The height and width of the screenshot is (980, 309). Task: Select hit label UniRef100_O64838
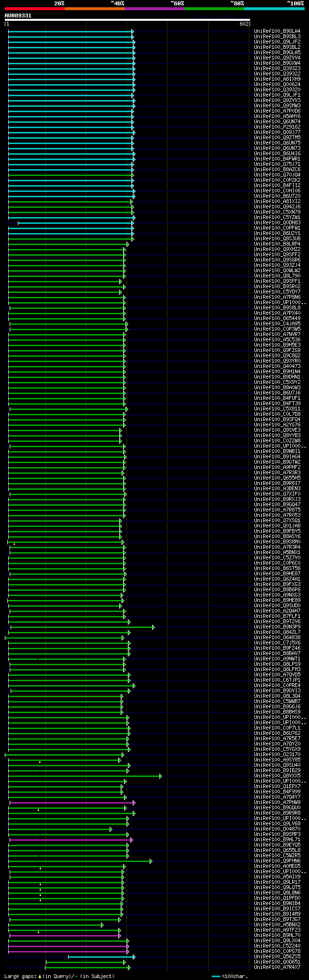coord(277,638)
